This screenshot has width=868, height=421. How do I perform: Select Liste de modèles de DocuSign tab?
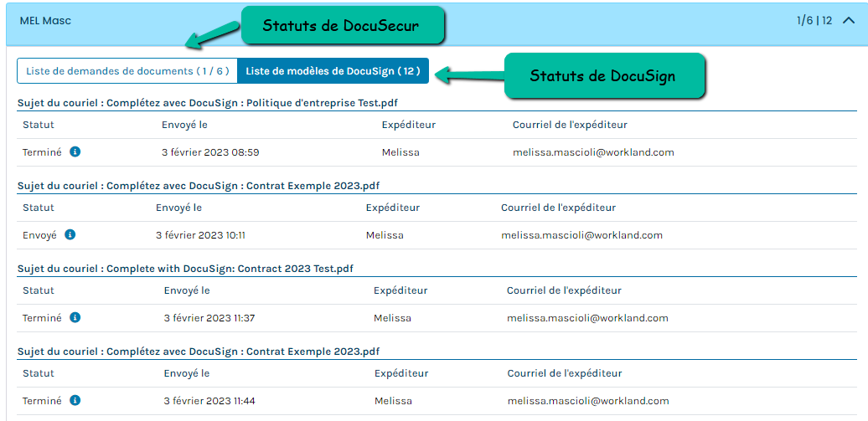tap(333, 71)
